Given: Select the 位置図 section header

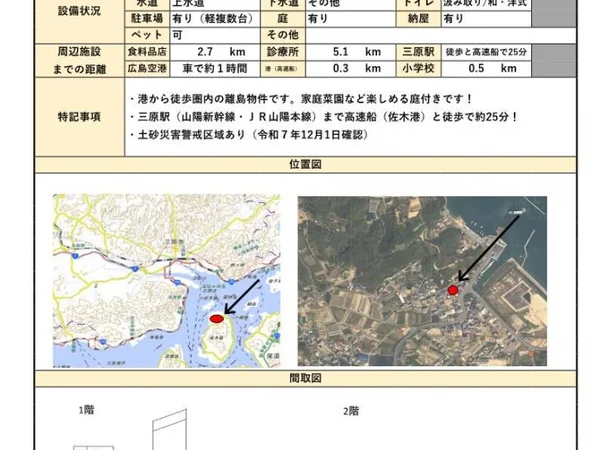Looking at the screenshot, I should [x=305, y=165].
